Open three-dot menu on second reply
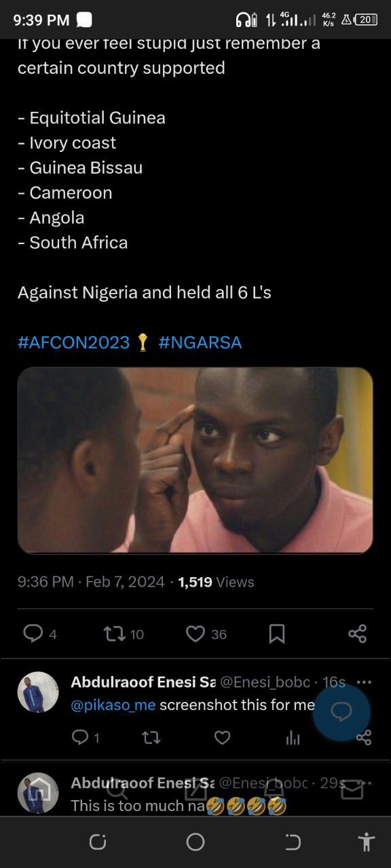This screenshot has height=868, width=391. (364, 783)
